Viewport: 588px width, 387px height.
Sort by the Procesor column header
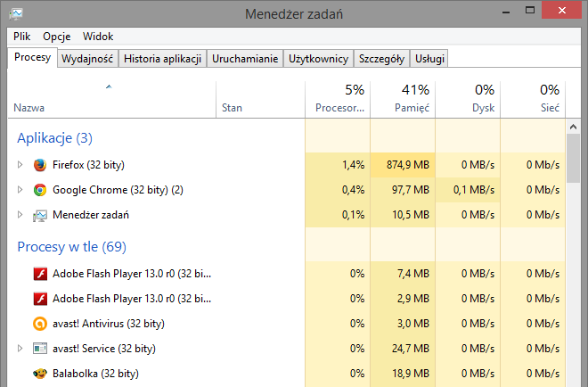point(339,98)
